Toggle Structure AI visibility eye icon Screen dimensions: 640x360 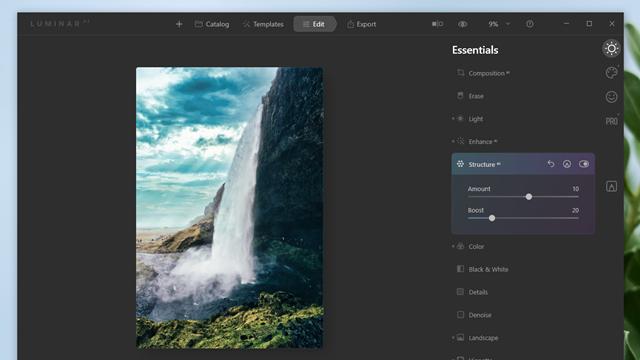pos(584,164)
